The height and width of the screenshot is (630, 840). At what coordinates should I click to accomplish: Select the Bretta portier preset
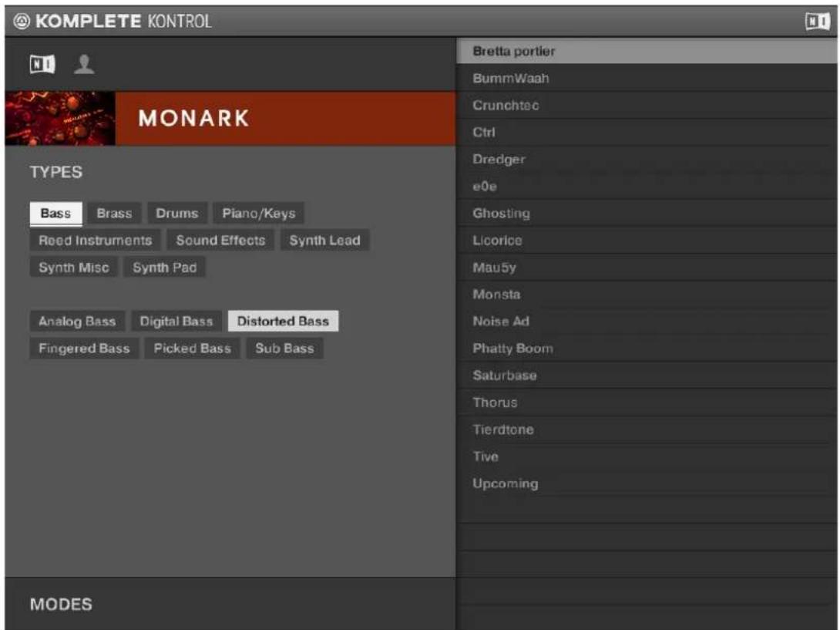(x=647, y=52)
